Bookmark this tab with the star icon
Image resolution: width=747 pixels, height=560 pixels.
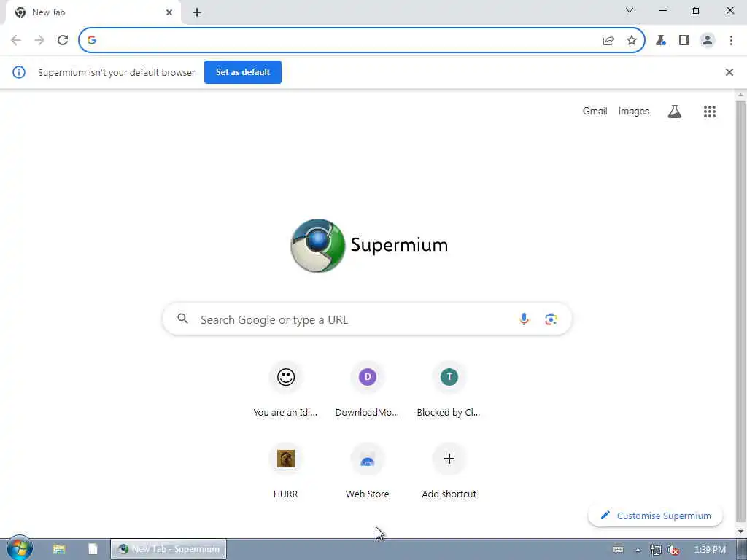(632, 41)
